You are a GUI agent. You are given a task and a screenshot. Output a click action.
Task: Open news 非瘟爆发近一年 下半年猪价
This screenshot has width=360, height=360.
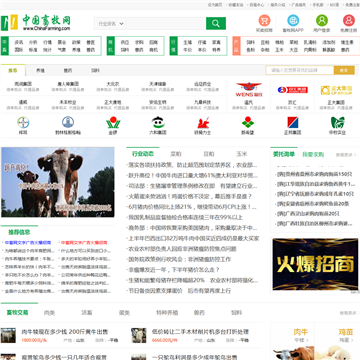[x=174, y=270]
